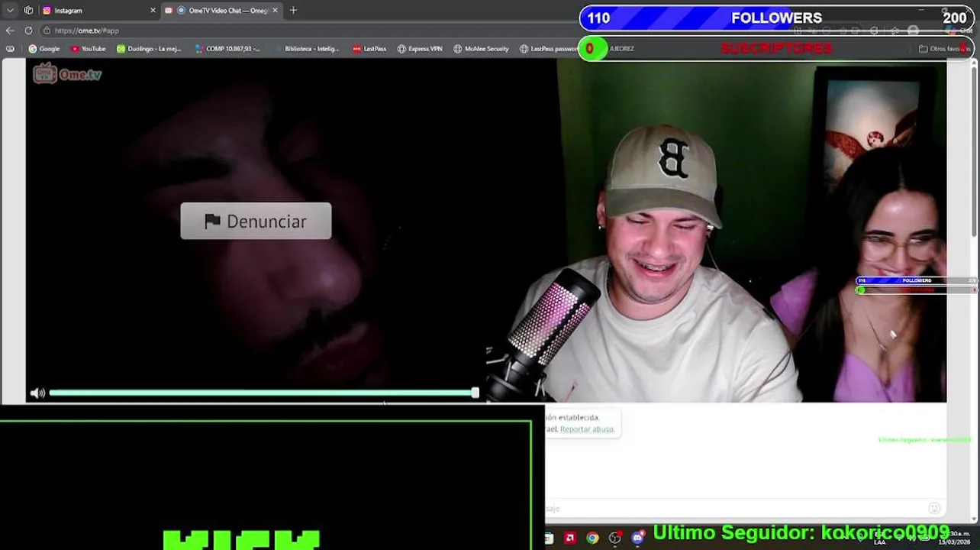Screen dimensions: 980x550
Task: Open the COMP 10.867,93 bookmark
Action: coord(227,49)
